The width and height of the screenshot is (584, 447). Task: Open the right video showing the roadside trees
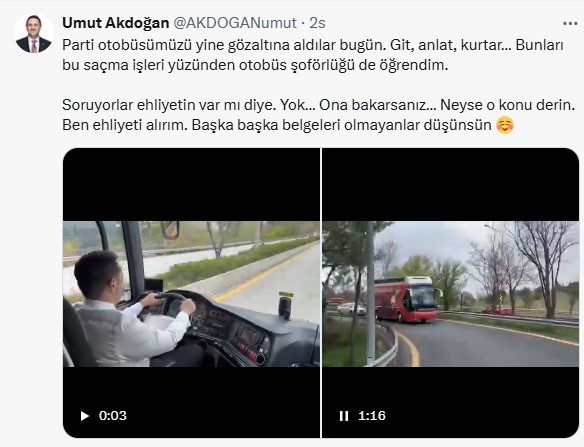[x=451, y=293]
